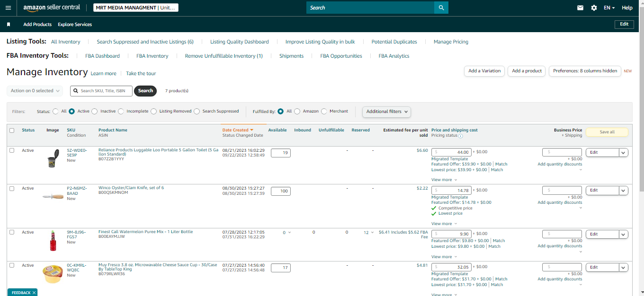Screen dimensions: 644x296
Task: Open Search Suppressed and Inactive Listings
Action: (145, 42)
